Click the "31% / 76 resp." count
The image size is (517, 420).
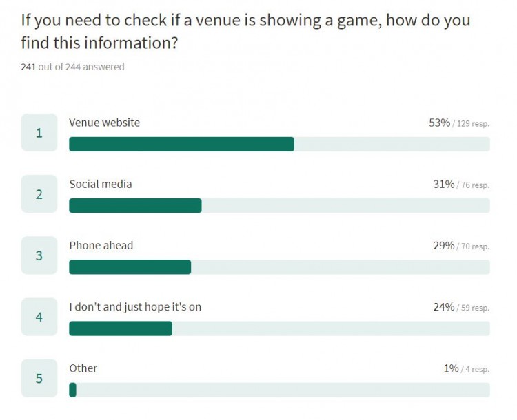[x=460, y=185]
